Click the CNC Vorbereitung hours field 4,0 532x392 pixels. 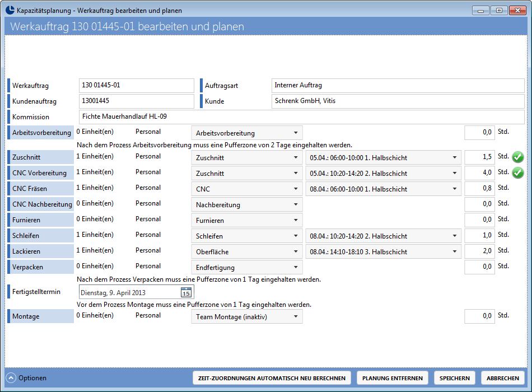tap(479, 172)
